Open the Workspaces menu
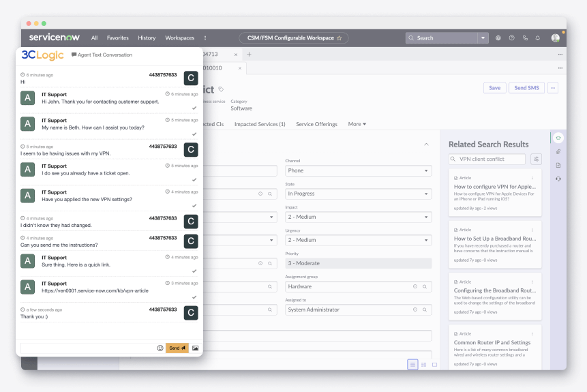Screen dimensions: 587x392 coord(180,37)
